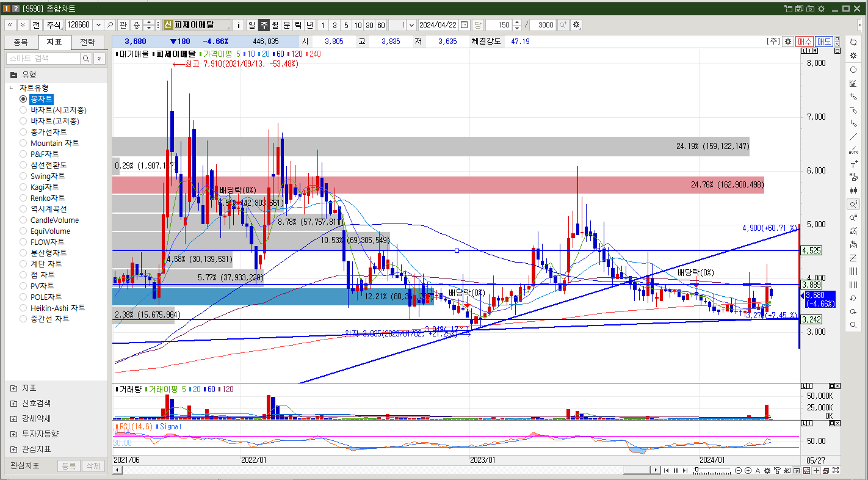
Task: Select the text 'T' drawing tool
Action: (x=853, y=164)
